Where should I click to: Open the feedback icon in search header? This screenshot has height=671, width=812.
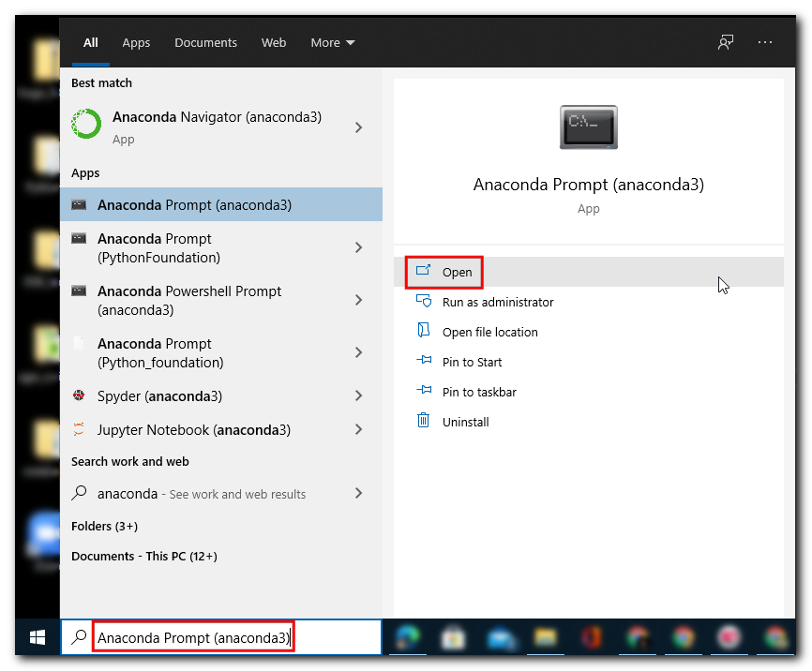pyautogui.click(x=726, y=42)
